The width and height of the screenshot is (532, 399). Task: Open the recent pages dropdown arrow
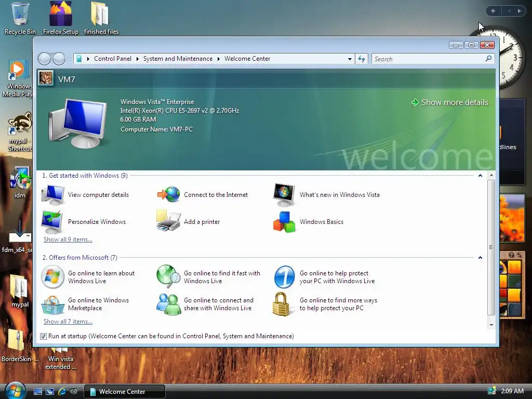pos(69,59)
